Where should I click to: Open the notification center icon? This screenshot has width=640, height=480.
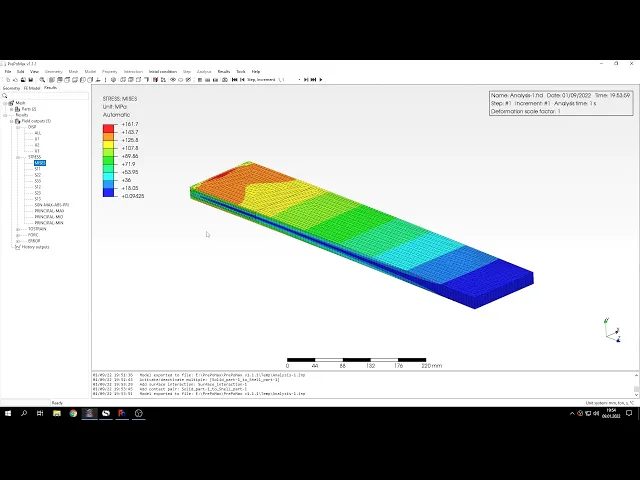[x=629, y=413]
